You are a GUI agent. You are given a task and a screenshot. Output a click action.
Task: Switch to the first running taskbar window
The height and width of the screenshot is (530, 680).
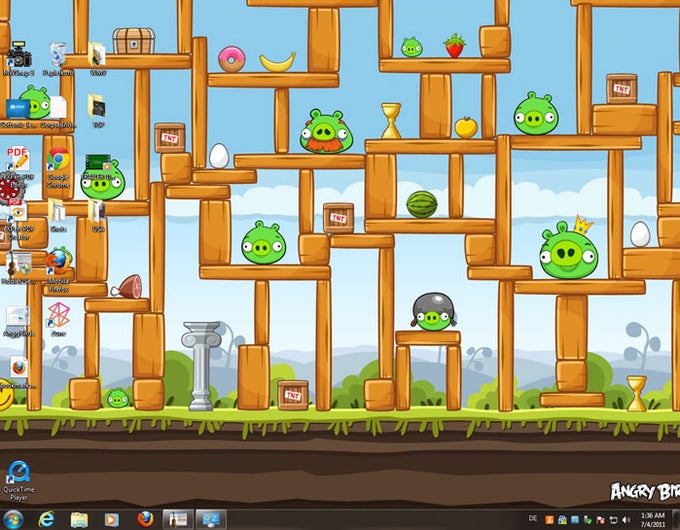point(178,519)
